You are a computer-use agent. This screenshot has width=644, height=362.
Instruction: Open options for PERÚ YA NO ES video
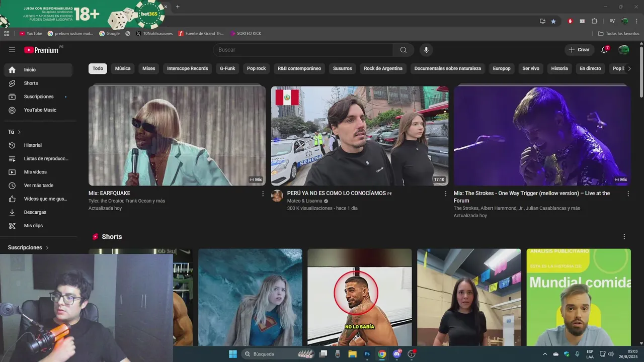click(445, 194)
